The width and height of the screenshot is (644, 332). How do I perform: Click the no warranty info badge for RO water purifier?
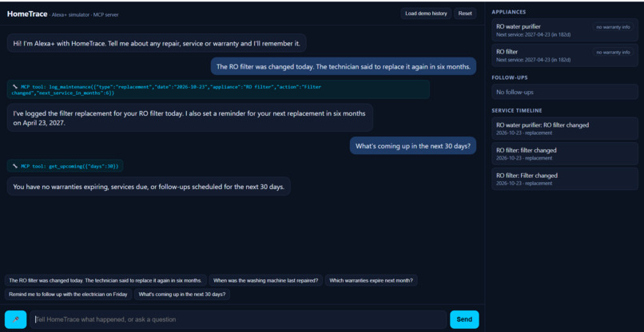(x=613, y=27)
